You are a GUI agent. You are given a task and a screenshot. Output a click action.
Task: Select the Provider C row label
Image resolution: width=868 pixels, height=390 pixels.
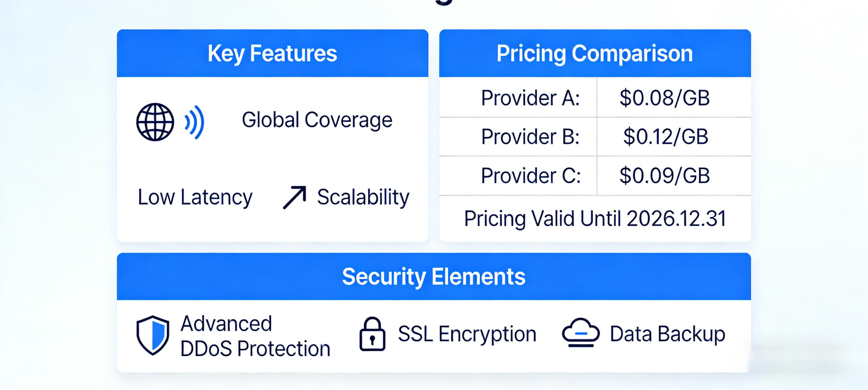(531, 176)
